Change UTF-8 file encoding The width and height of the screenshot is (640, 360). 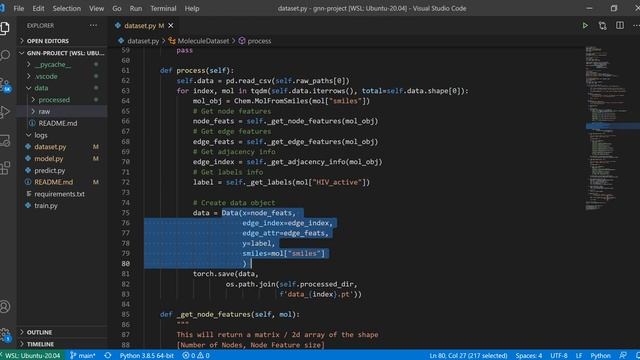[x=559, y=356]
